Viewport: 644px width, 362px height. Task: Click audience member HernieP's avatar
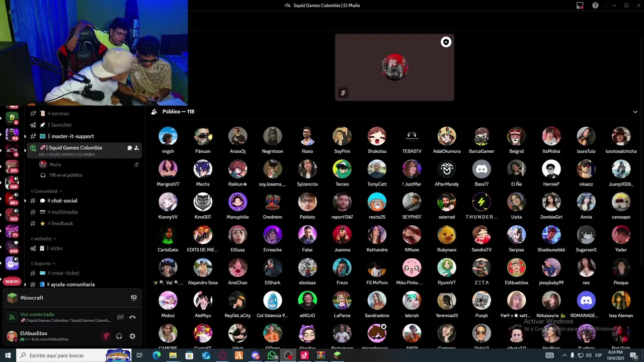(551, 169)
